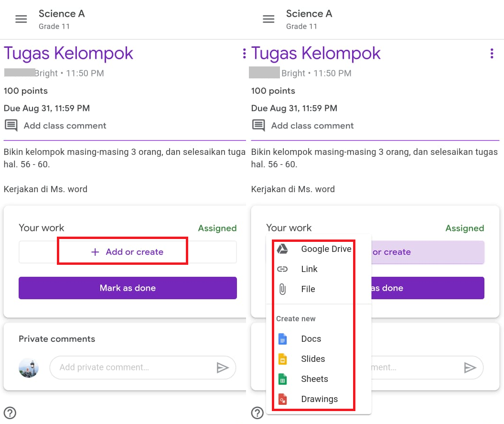Click the help question mark icon, left panel
Viewport: 504px width, 424px height.
(x=10, y=413)
